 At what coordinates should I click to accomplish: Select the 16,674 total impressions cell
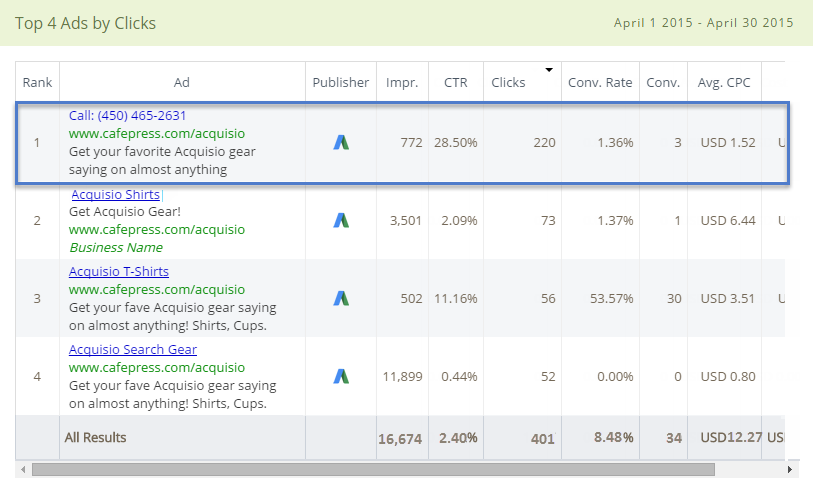(x=400, y=439)
